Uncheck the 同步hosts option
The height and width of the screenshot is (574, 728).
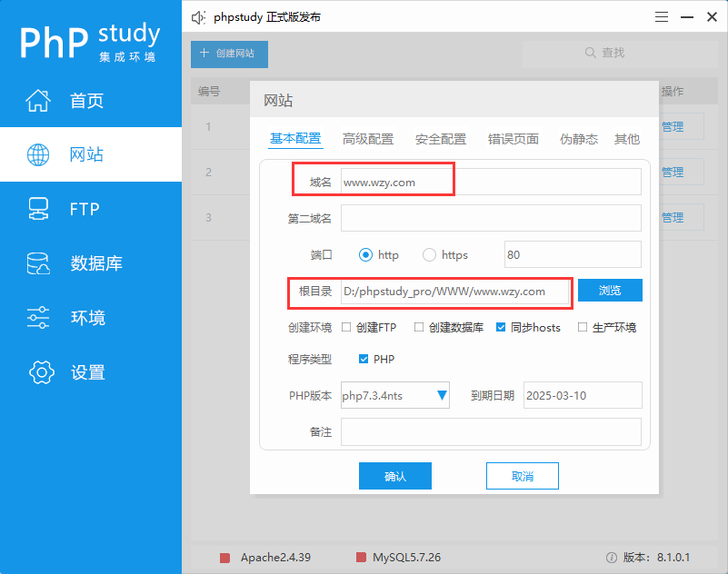[x=500, y=328]
